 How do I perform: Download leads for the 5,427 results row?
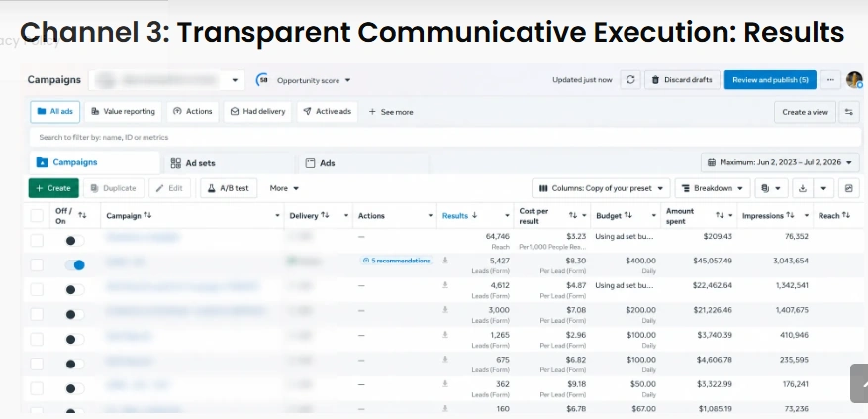click(x=445, y=261)
